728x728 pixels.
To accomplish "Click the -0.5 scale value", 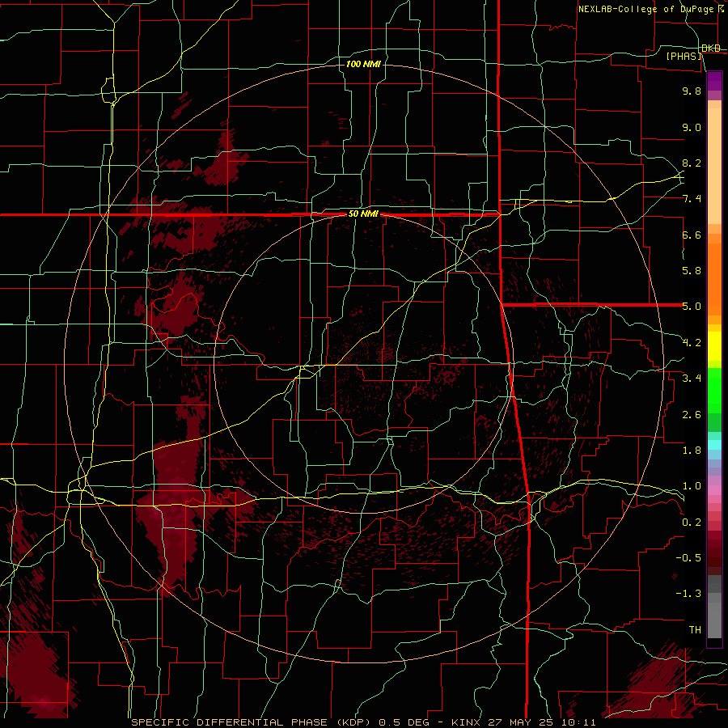I will [688, 558].
